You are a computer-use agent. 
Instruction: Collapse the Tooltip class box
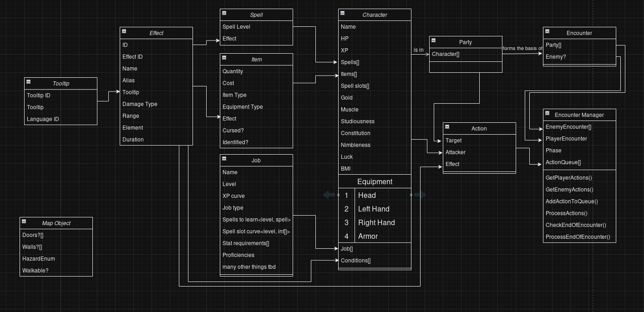29,82
